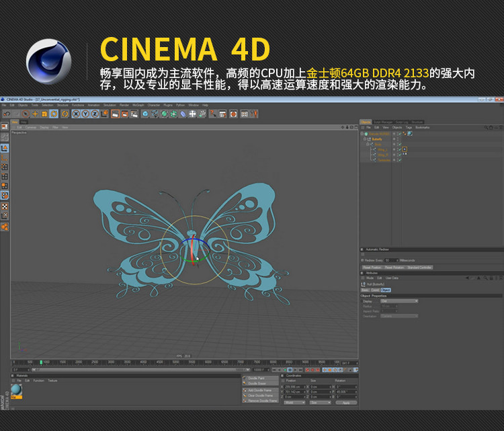This screenshot has width=504, height=431.
Task: Click the orange-red circle toolbar icon
Action: pyautogui.click(x=233, y=114)
